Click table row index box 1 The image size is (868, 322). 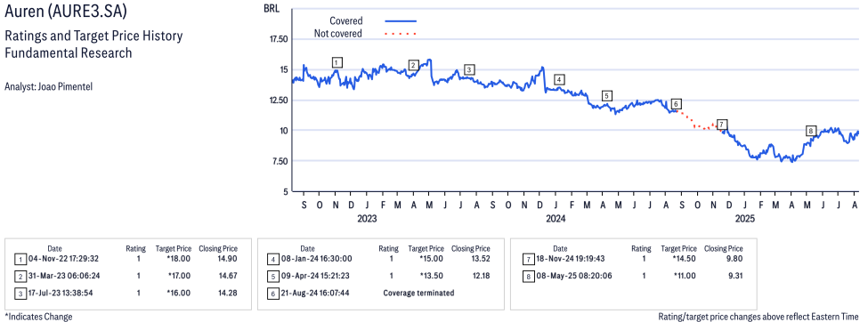[x=20, y=259]
